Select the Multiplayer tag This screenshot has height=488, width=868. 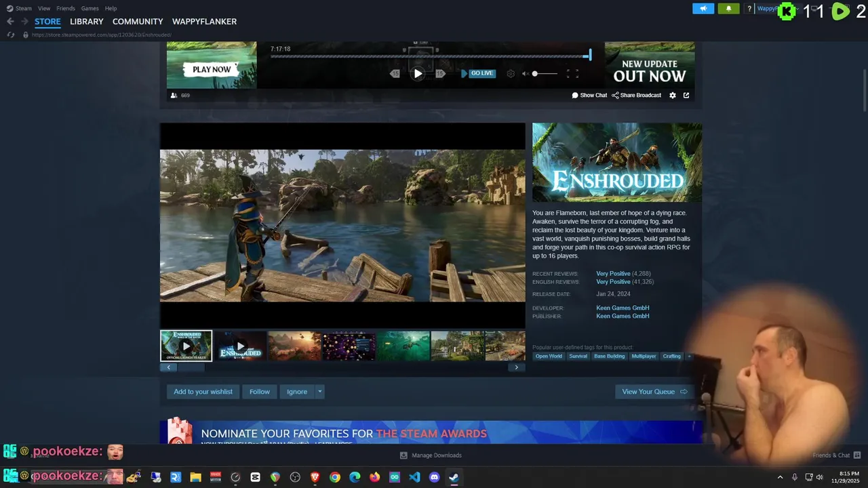pyautogui.click(x=644, y=356)
